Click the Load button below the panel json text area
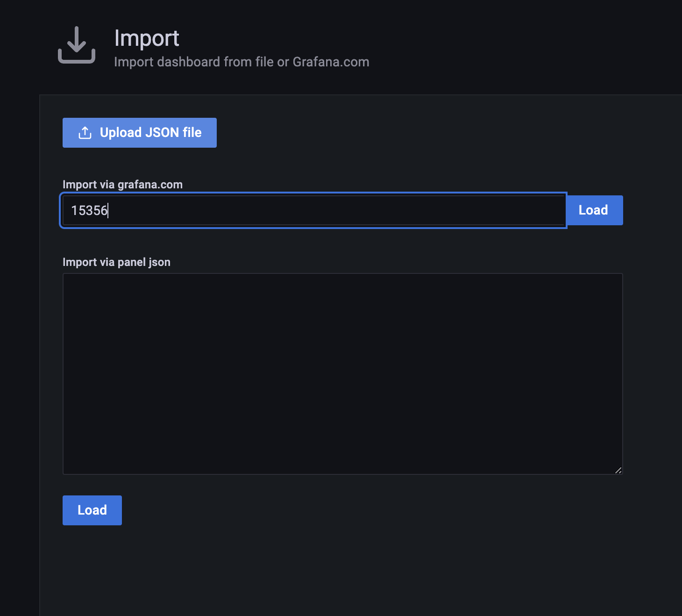This screenshot has height=616, width=682. click(x=92, y=510)
